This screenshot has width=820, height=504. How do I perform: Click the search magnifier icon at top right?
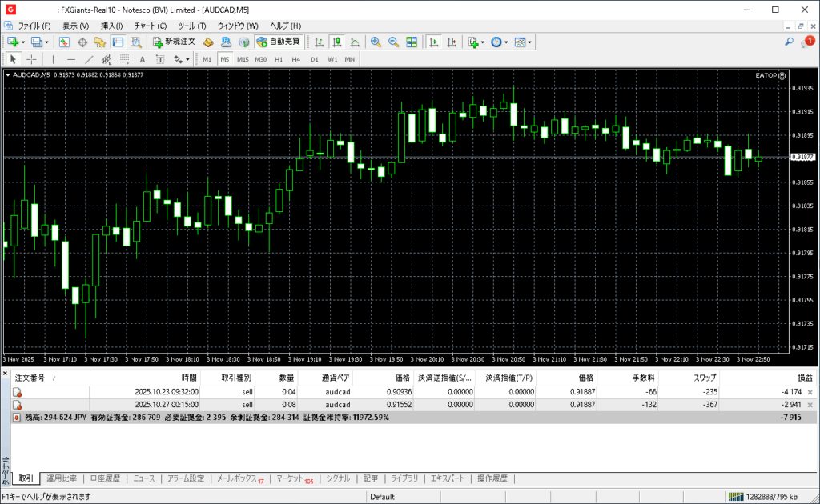789,42
